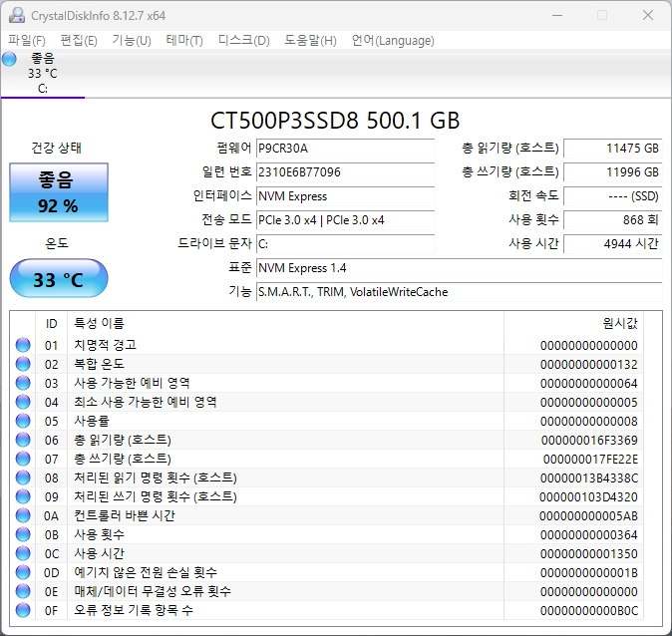Click the 좋음 92 % health status button
The image size is (672, 636).
tap(59, 192)
